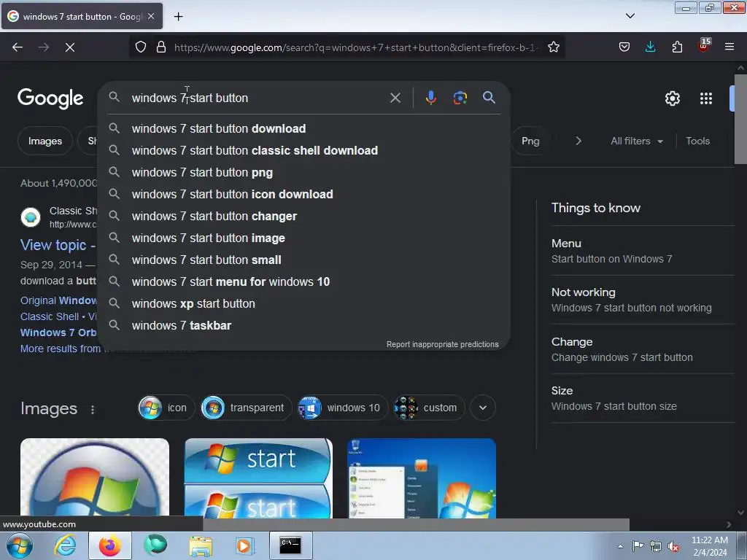747x560 pixels.
Task: Switch to the Images filter tab
Action: tap(44, 141)
